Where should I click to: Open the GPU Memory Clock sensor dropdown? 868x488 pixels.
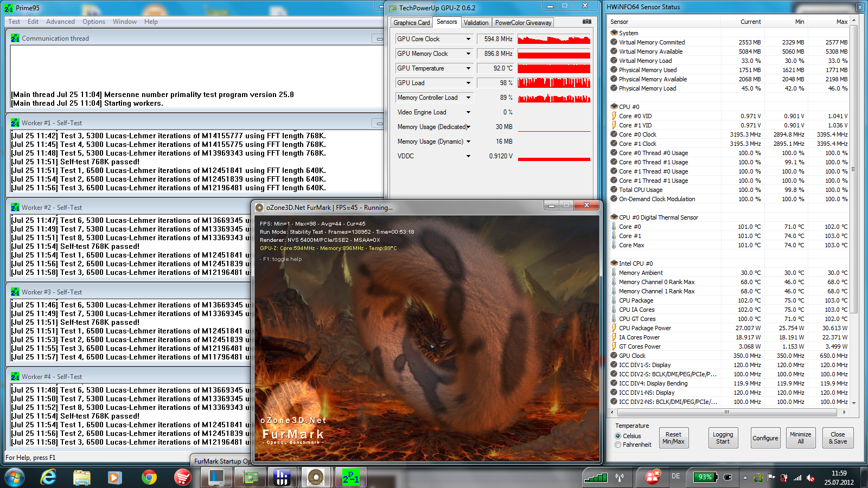[x=468, y=54]
